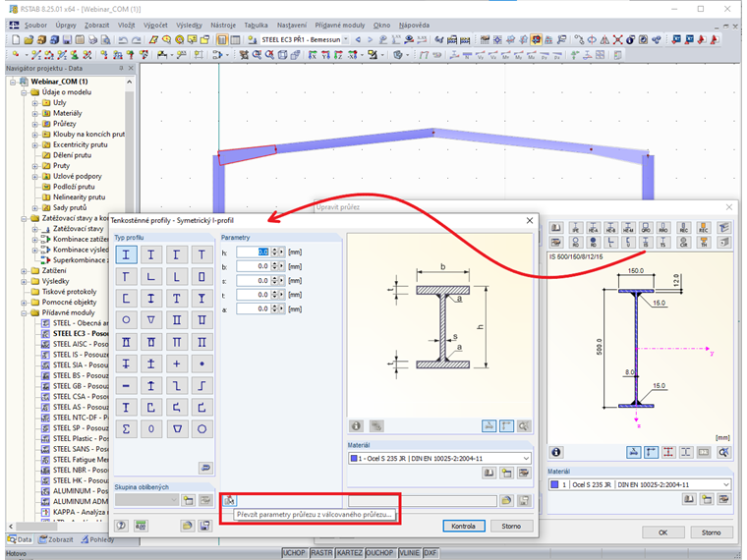Select the rectangular box profile type icon

[x=201, y=276]
